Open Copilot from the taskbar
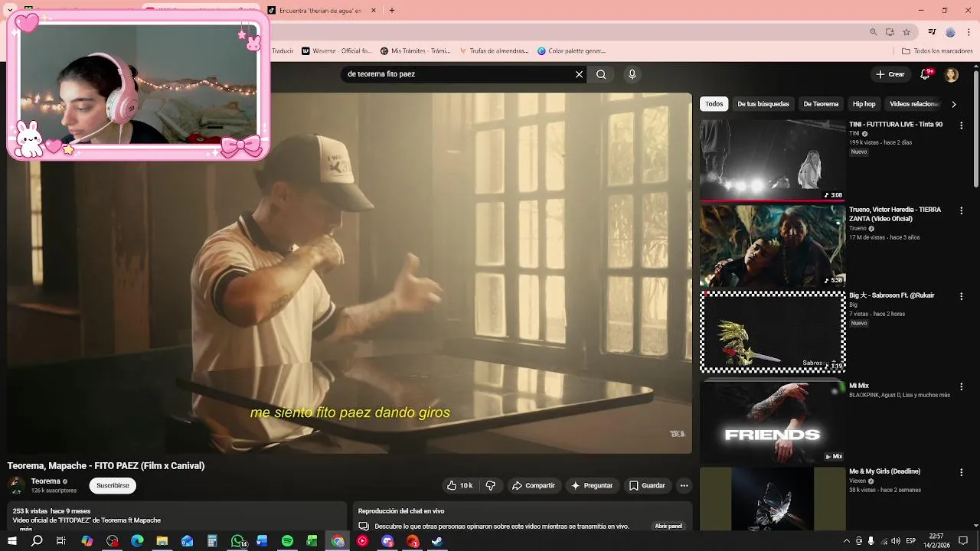 click(x=87, y=541)
